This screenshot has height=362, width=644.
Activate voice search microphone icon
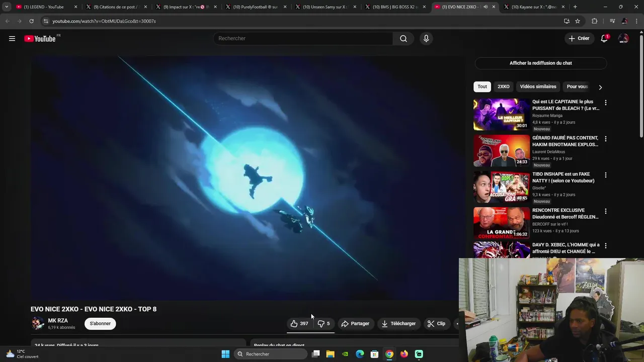pyautogui.click(x=426, y=39)
